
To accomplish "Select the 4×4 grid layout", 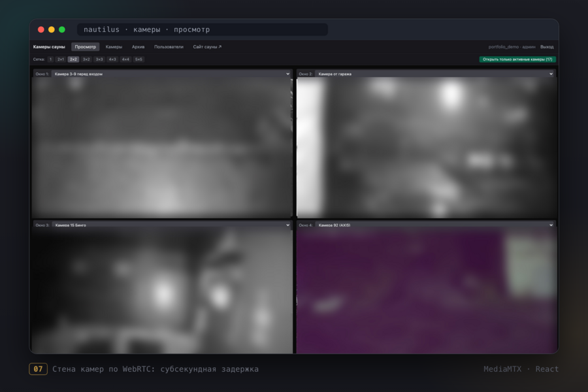I will pyautogui.click(x=125, y=59).
